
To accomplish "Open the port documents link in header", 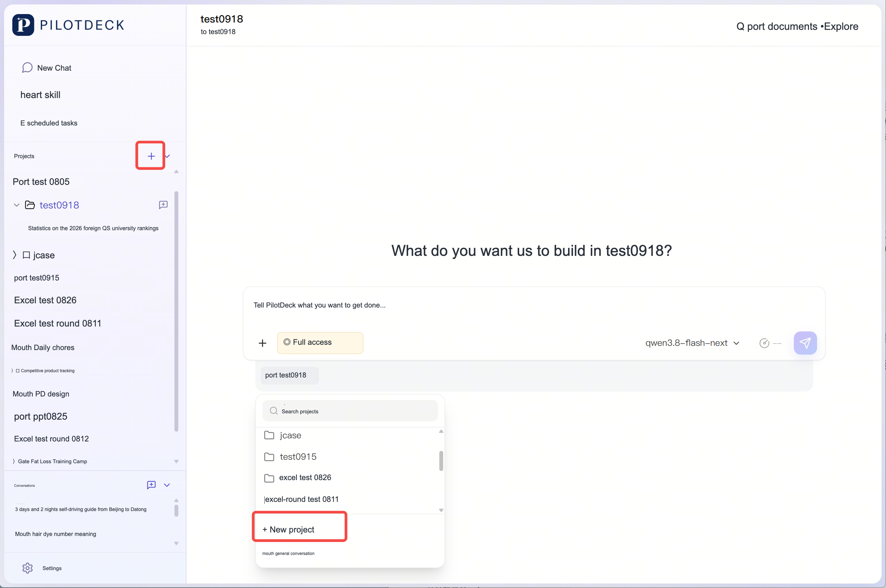I will tap(776, 26).
